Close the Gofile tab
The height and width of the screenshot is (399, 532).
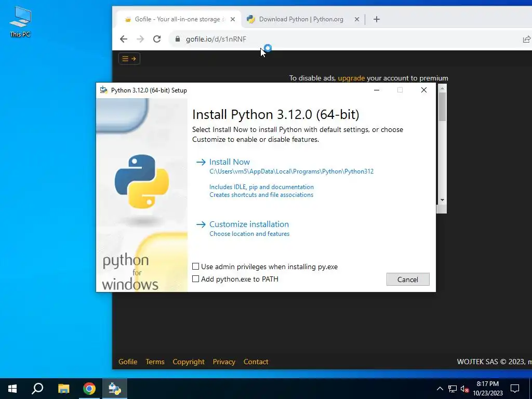coord(232,19)
